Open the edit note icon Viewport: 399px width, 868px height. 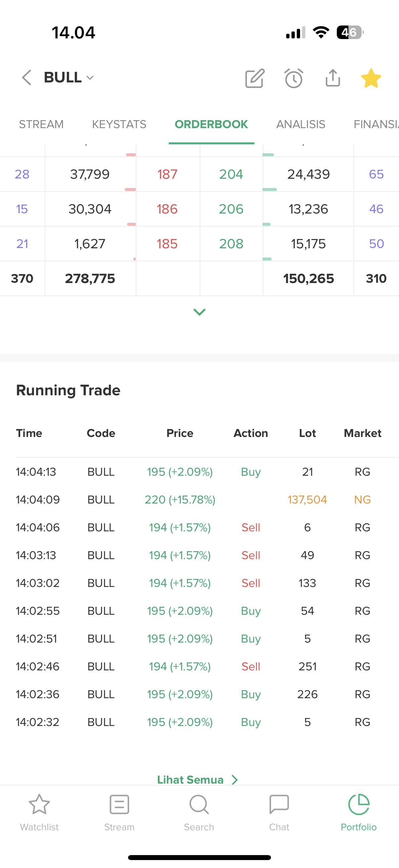(254, 78)
